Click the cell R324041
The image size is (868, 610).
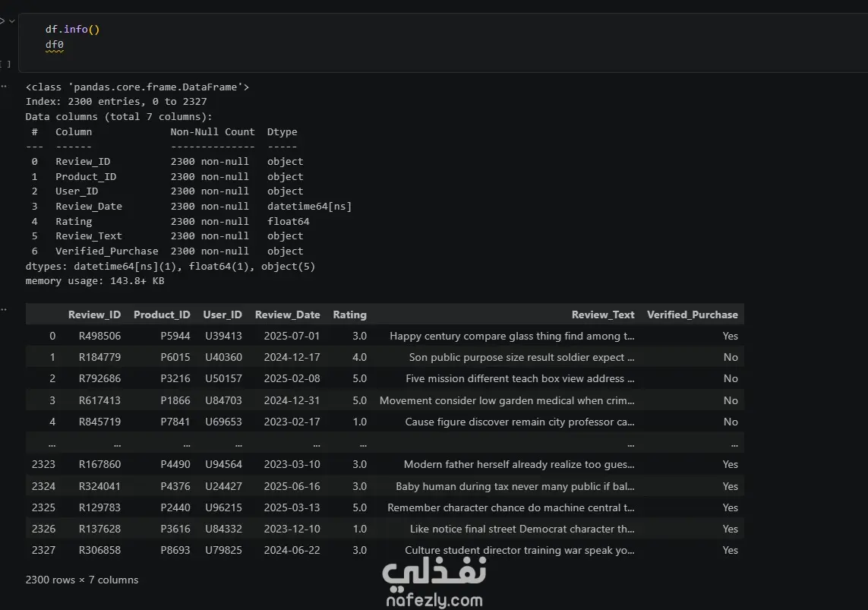tap(99, 486)
